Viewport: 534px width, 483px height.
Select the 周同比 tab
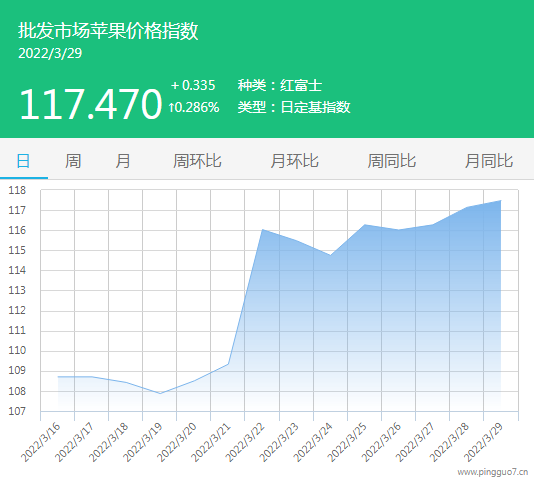click(392, 161)
